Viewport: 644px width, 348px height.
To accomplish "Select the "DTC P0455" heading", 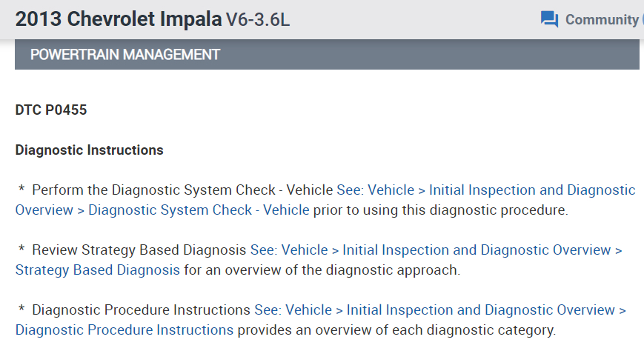I will click(x=50, y=110).
